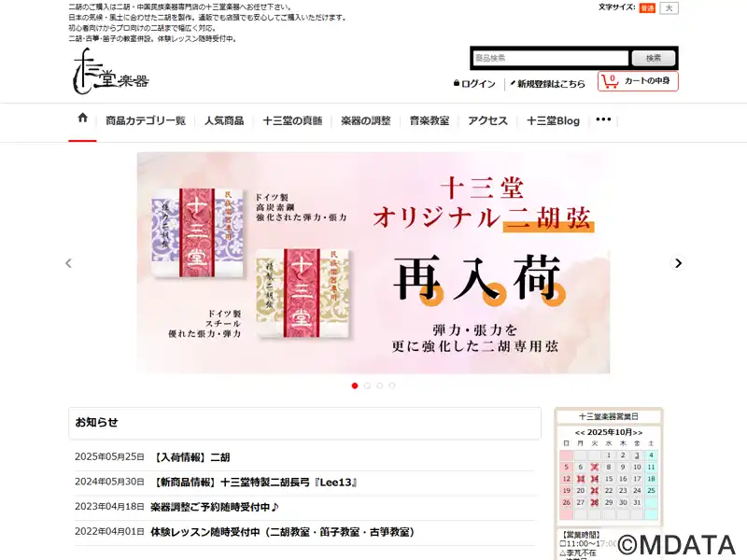747x560 pixels.
Task: Click calendar date 31
Action: (x=637, y=502)
